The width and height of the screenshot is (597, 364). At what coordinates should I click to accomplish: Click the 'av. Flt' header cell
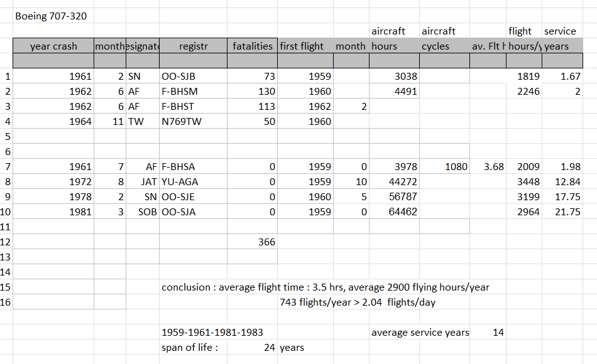tap(488, 46)
